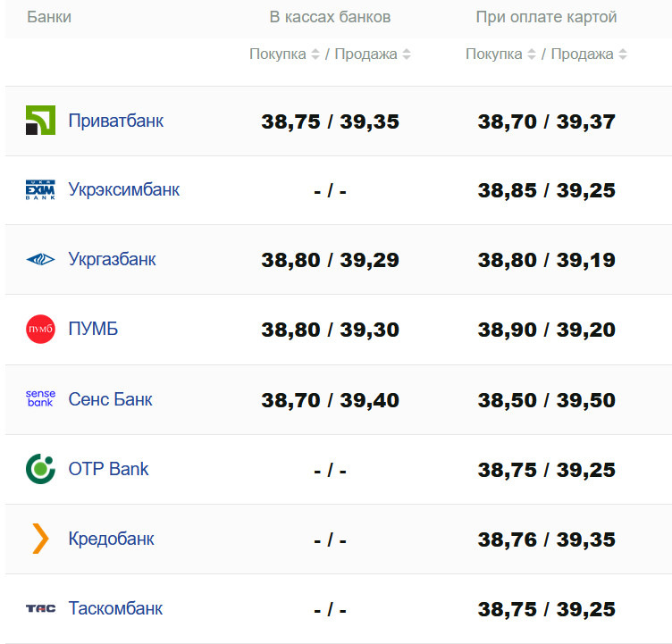Open the OTP Bank link
This screenshot has height=644, width=672.
(108, 469)
